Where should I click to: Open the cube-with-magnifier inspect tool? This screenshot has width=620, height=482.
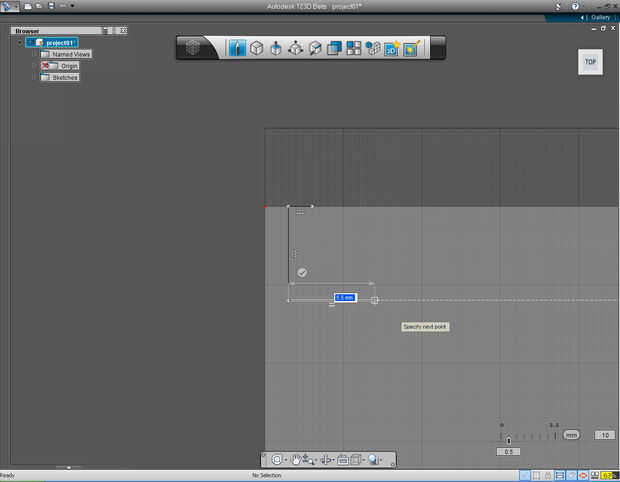click(315, 48)
